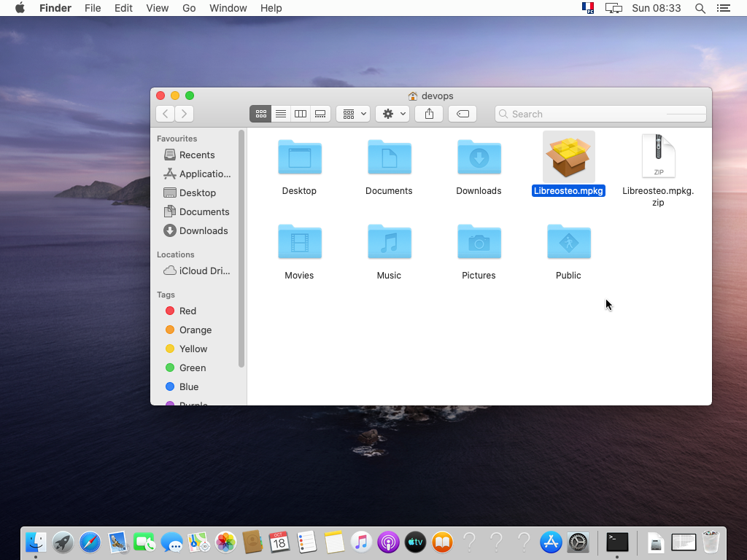
Task: Open the Apple menu
Action: [x=20, y=8]
